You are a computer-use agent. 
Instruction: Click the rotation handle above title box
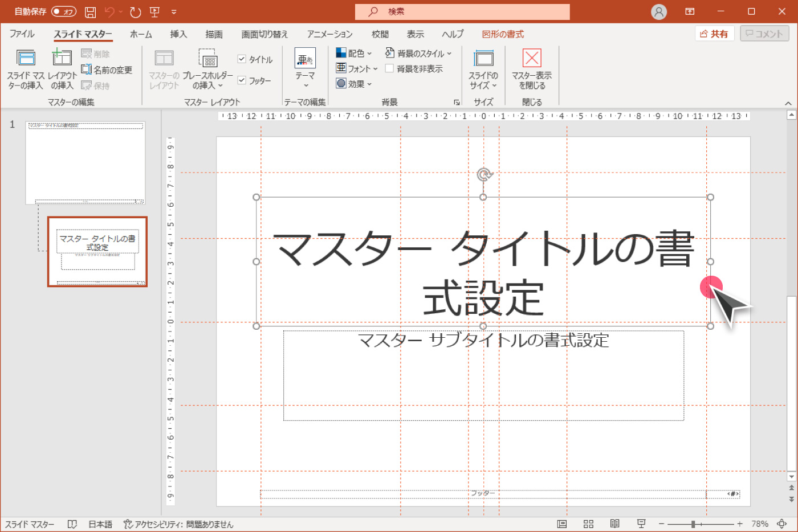pyautogui.click(x=483, y=174)
